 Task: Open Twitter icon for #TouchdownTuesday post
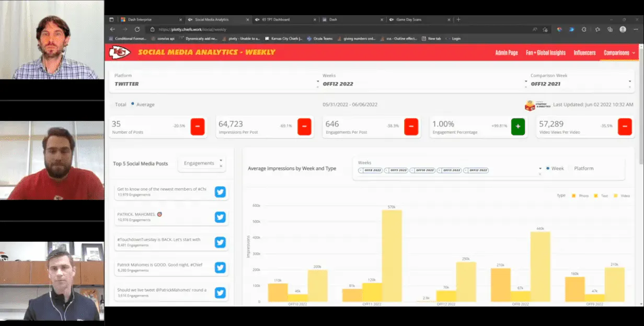tap(220, 242)
